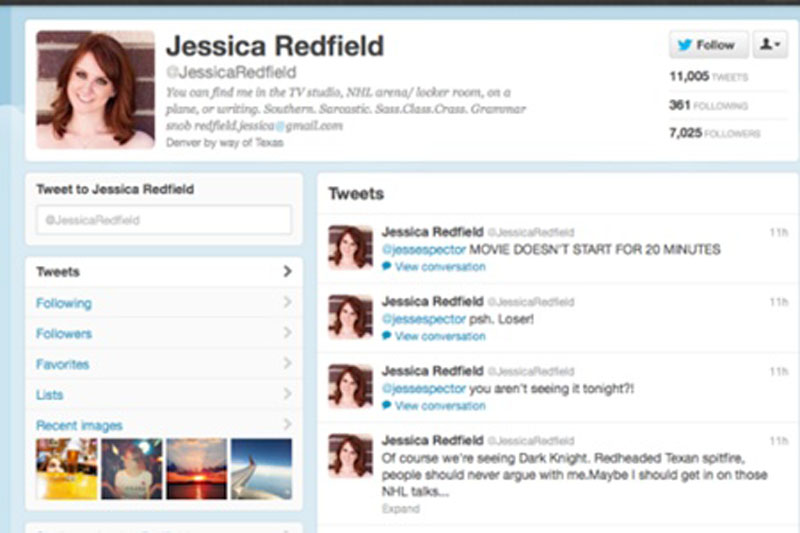Expand the Dark Knight tweet
This screenshot has height=533, width=800.
point(401,509)
